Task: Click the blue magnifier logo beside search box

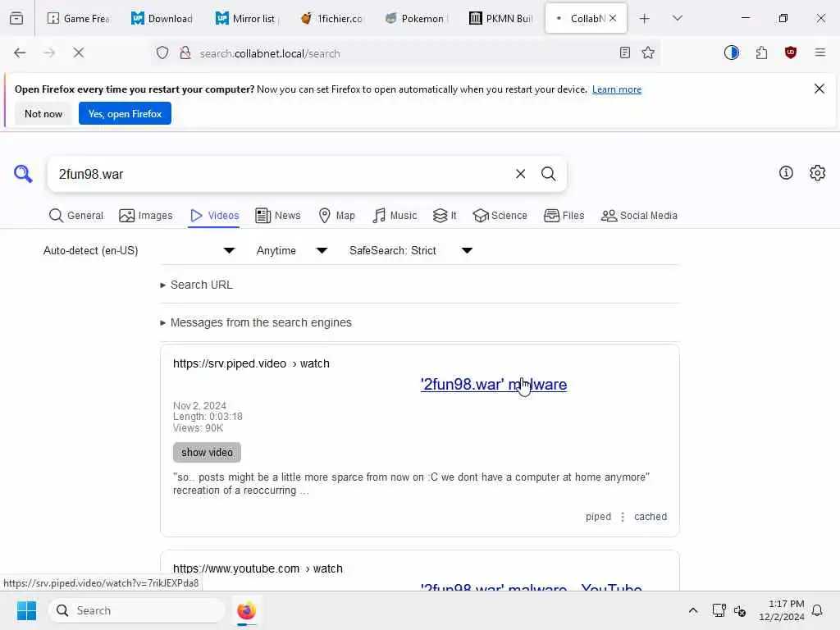Action: (x=23, y=174)
